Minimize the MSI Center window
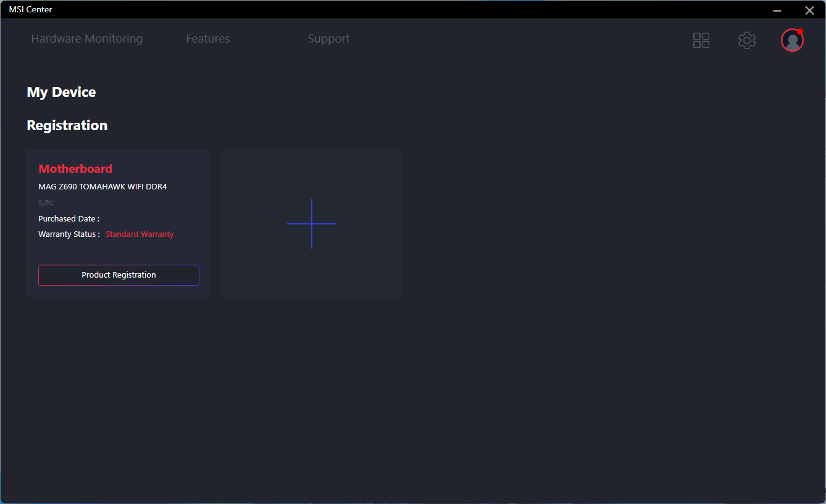Screen dimensions: 826x504 [777, 10]
